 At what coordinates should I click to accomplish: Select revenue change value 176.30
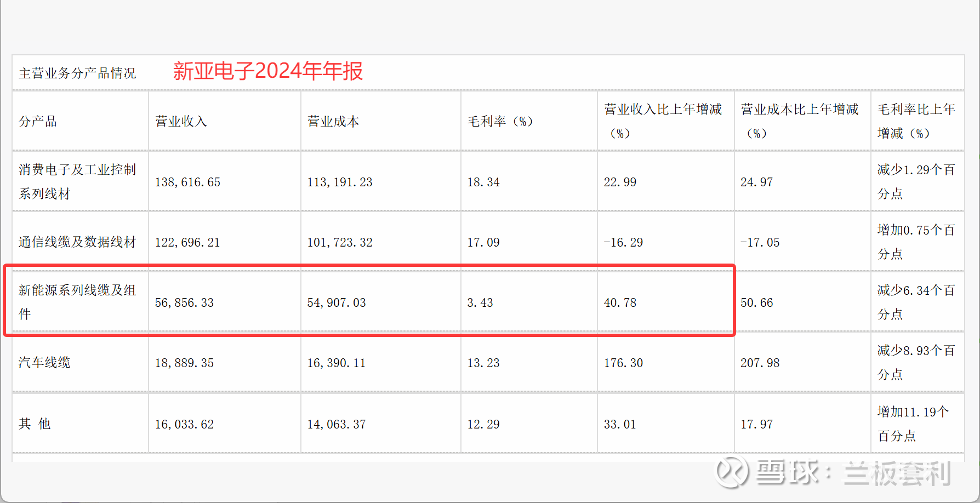pyautogui.click(x=623, y=363)
